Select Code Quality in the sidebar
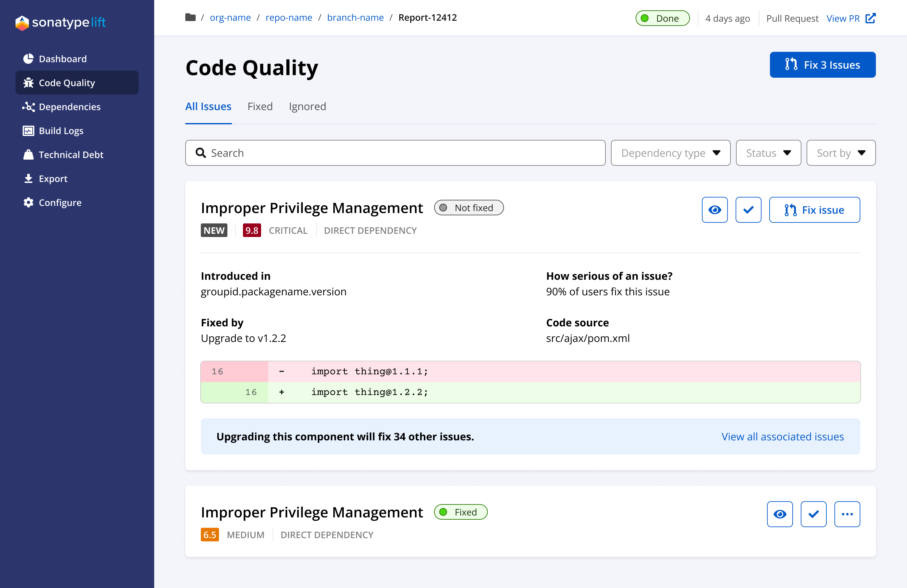Image resolution: width=907 pixels, height=588 pixels. pos(67,83)
